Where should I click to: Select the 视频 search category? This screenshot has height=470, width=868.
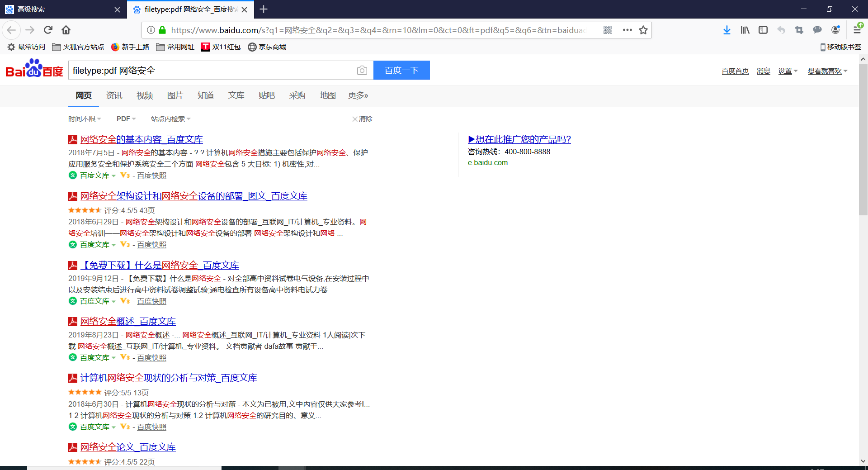(145, 95)
